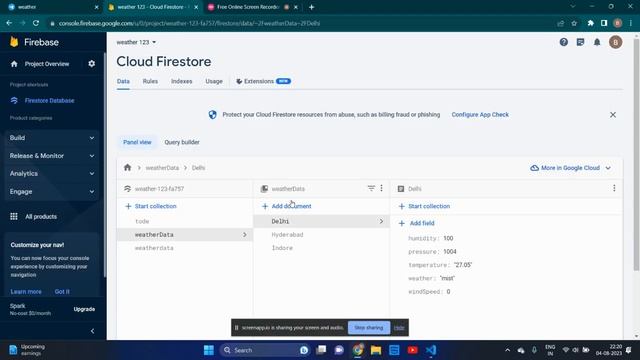The image size is (640, 360).
Task: Open the release notes feedback icon
Action: pos(580,42)
